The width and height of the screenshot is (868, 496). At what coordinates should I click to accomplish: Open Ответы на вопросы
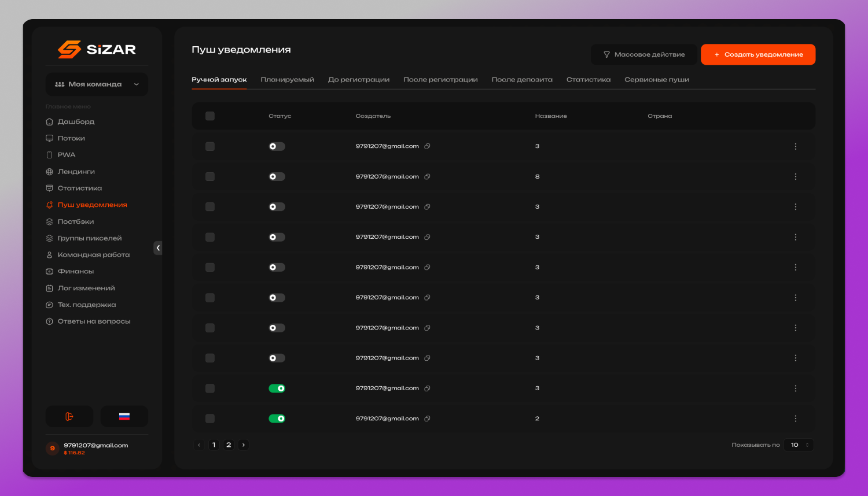88,321
